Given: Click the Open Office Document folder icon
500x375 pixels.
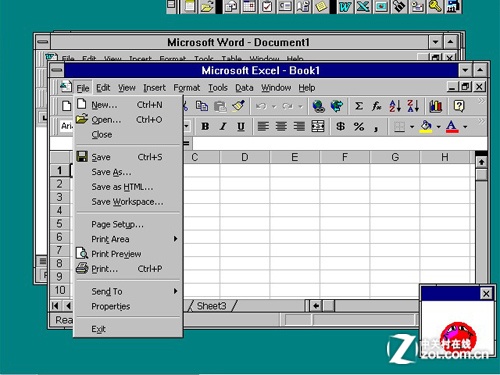Looking at the screenshot, I should [x=207, y=6].
